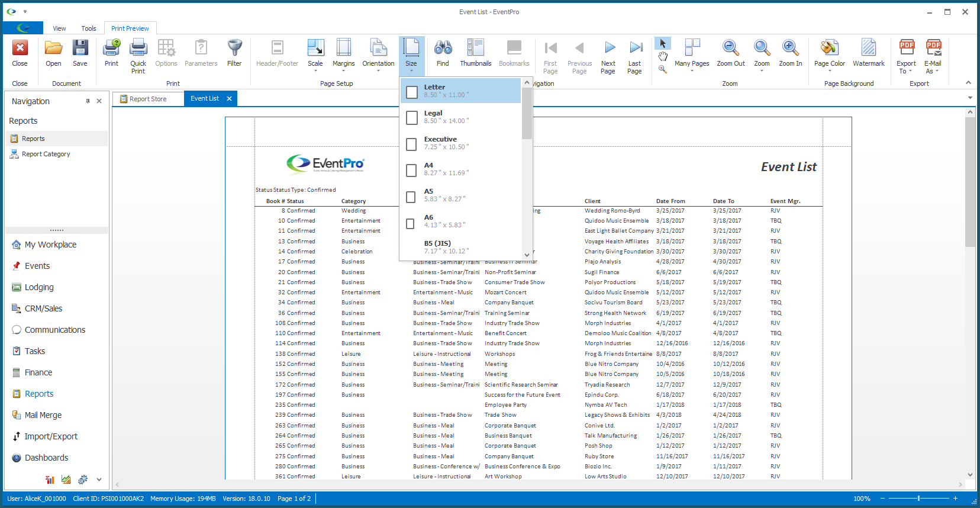This screenshot has height=508, width=980.
Task: Pin the Navigation panel
Action: coord(88,101)
